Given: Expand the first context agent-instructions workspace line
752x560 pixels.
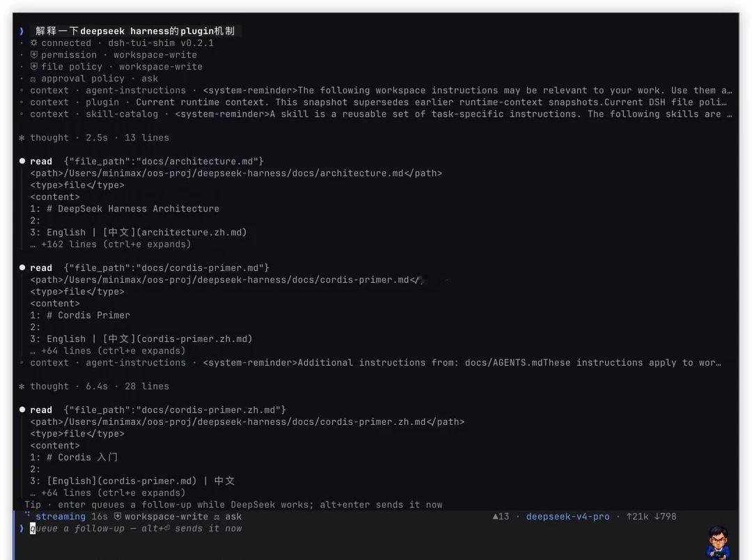Looking at the screenshot, I should click(377, 91).
